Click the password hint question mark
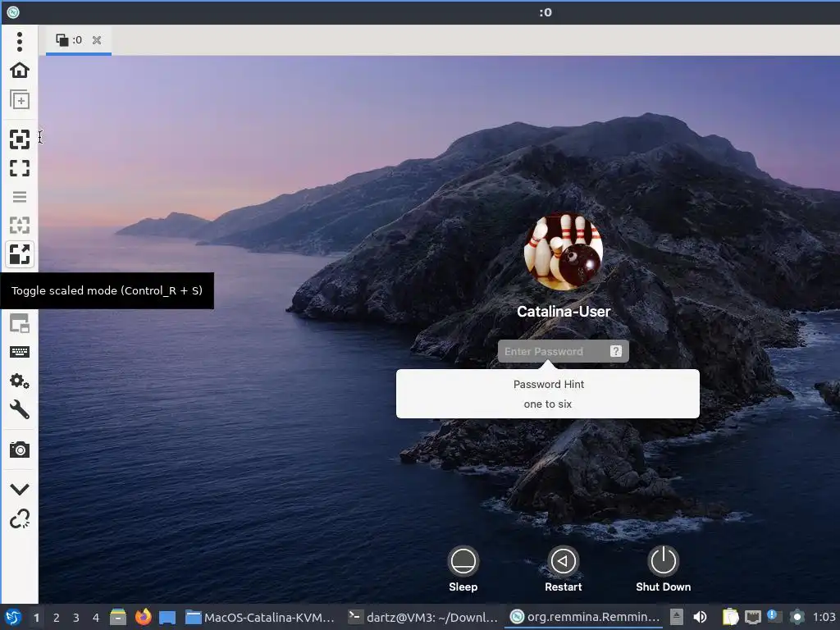Image resolution: width=840 pixels, height=630 pixels. pyautogui.click(x=616, y=351)
